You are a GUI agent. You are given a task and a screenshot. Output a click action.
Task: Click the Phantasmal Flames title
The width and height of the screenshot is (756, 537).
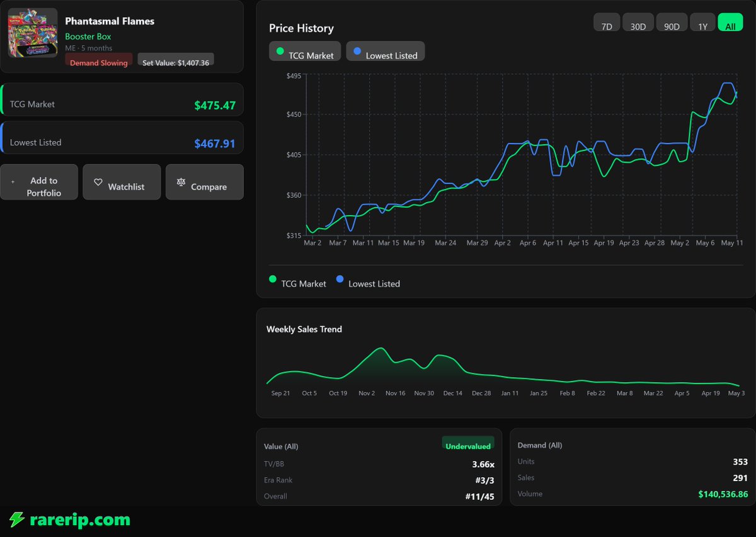(x=110, y=21)
